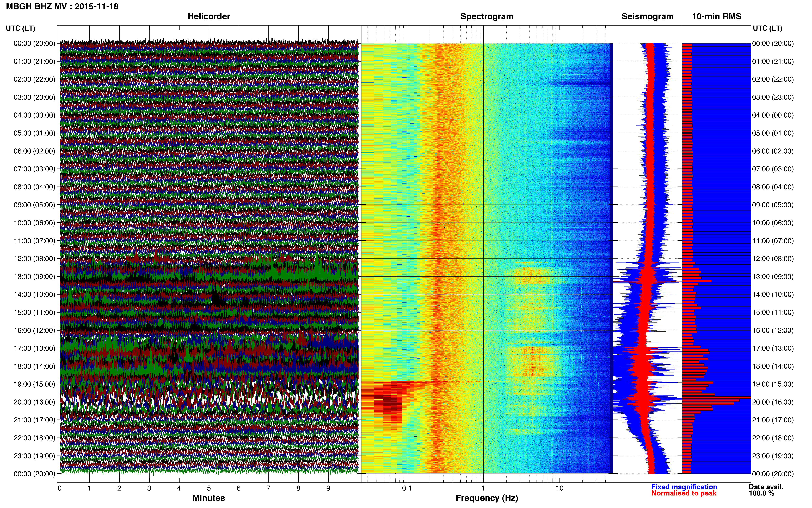Click the 'Data avail.' label
This screenshot has height=508, width=812.
coord(766,487)
